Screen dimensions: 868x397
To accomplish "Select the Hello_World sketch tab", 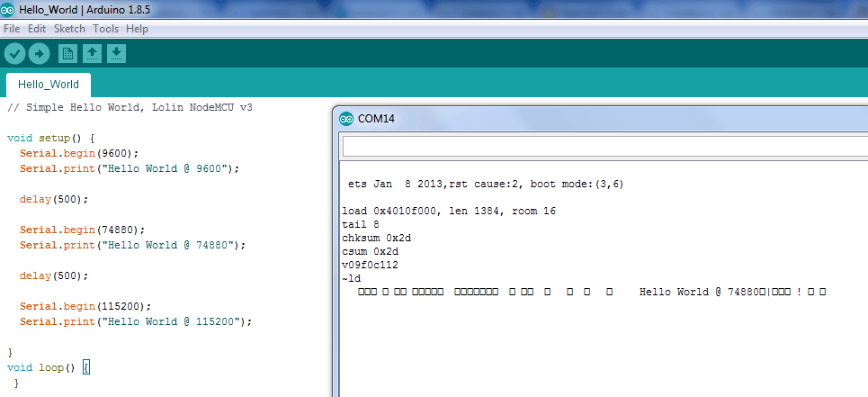I will coord(49,85).
